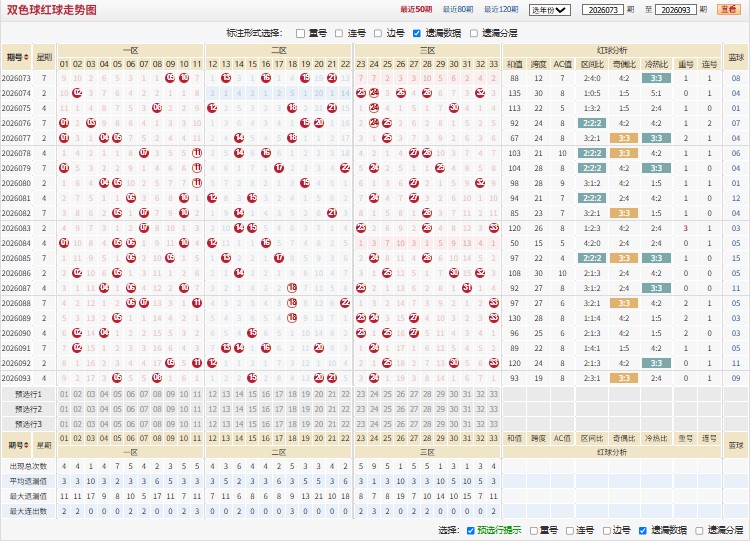The width and height of the screenshot is (751, 543).
Task: Sort by 期号 using bottom header sort arrows
Action: (26, 445)
